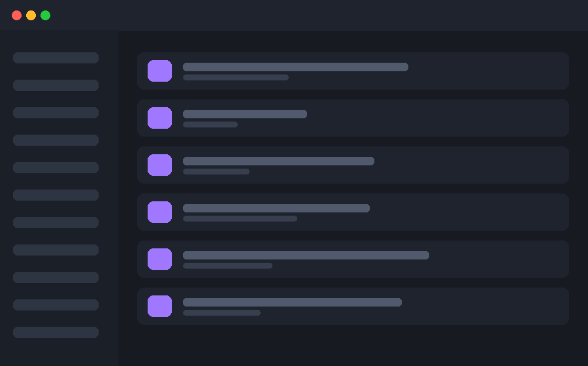Click the title bar of second list row

245,114
